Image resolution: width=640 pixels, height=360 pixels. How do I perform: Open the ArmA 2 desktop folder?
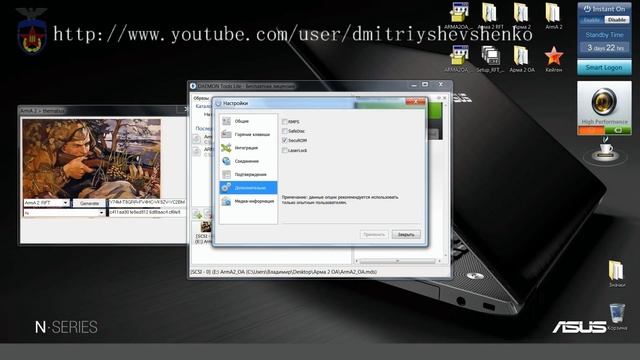[553, 16]
